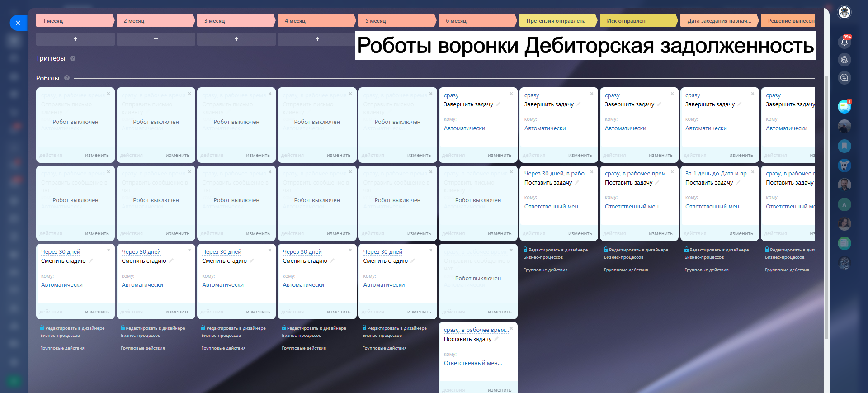The width and height of the screenshot is (868, 393).
Task: Open действия menu of Сменить стадию in 5 месяц
Action: tap(373, 312)
